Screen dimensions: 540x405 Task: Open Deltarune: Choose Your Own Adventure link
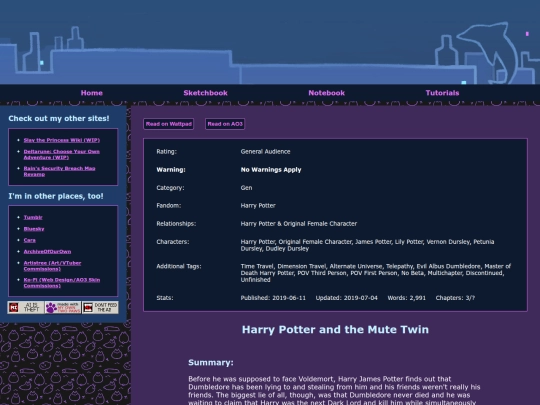click(61, 154)
